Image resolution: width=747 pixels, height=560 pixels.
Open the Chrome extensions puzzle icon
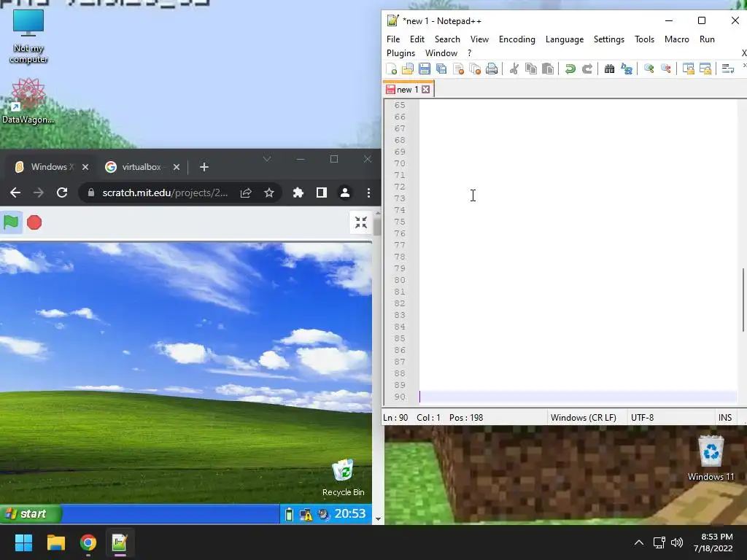[298, 192]
